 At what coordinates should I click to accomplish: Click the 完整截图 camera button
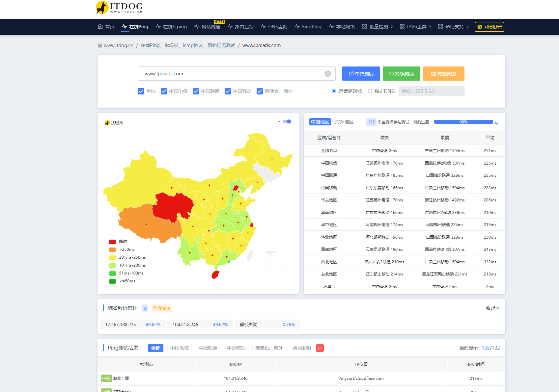click(x=443, y=74)
